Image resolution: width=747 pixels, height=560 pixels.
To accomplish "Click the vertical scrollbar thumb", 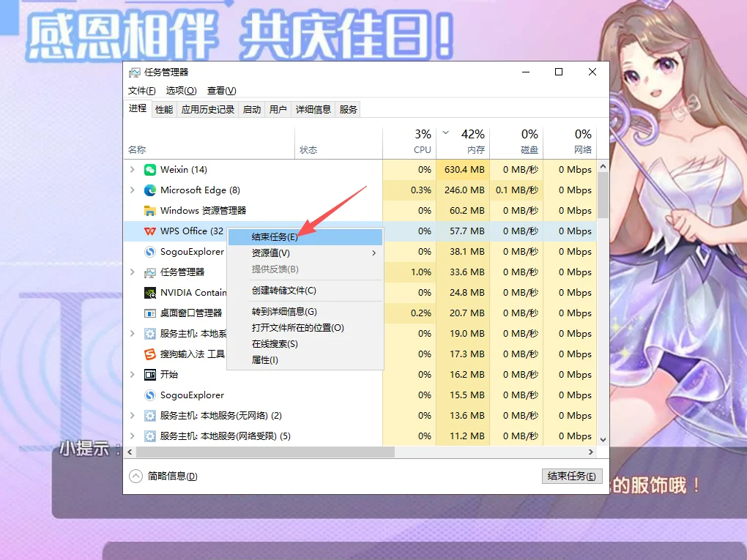I will [x=603, y=195].
